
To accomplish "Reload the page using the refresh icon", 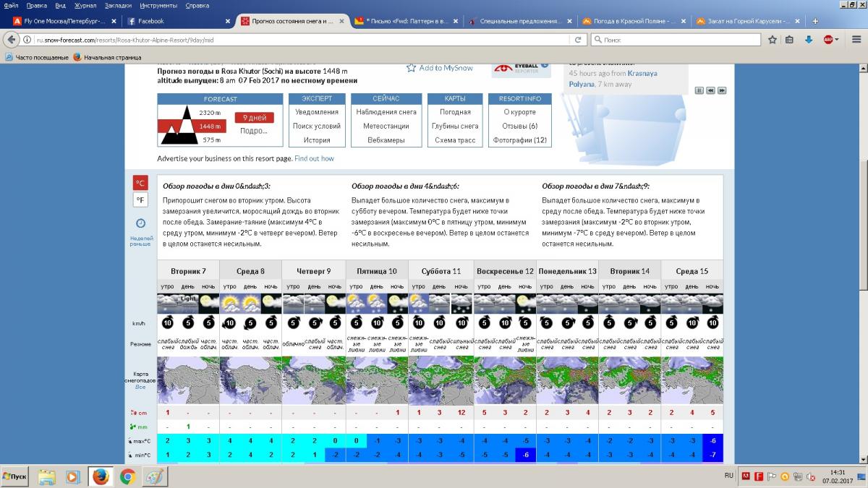I will 578,40.
